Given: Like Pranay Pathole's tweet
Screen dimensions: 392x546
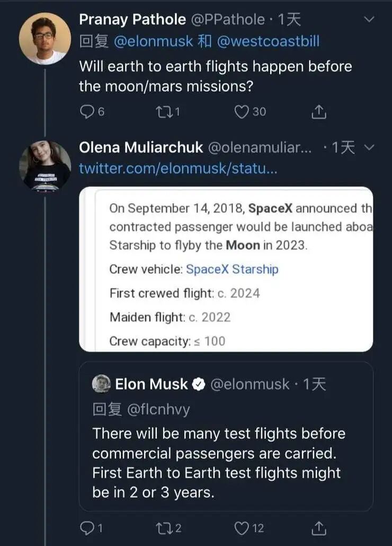Looking at the screenshot, I should coord(242,112).
